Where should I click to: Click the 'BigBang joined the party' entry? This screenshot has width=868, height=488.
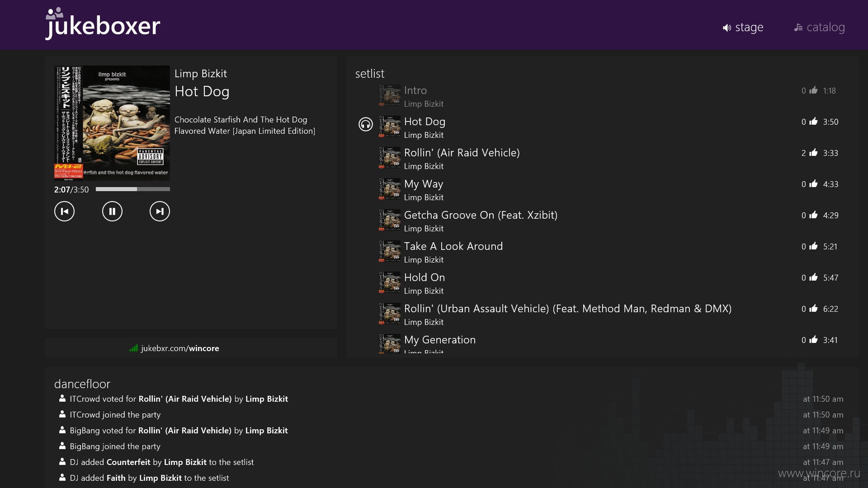pyautogui.click(x=115, y=446)
